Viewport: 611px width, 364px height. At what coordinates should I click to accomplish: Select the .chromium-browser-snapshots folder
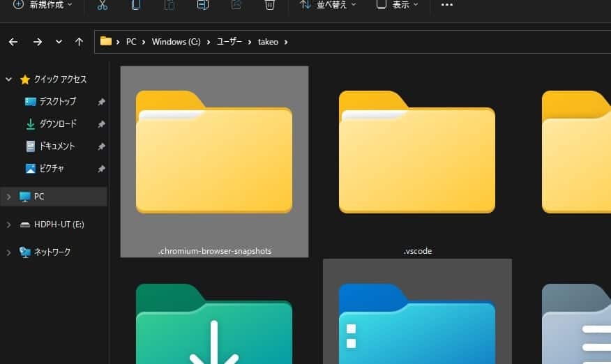(214, 161)
